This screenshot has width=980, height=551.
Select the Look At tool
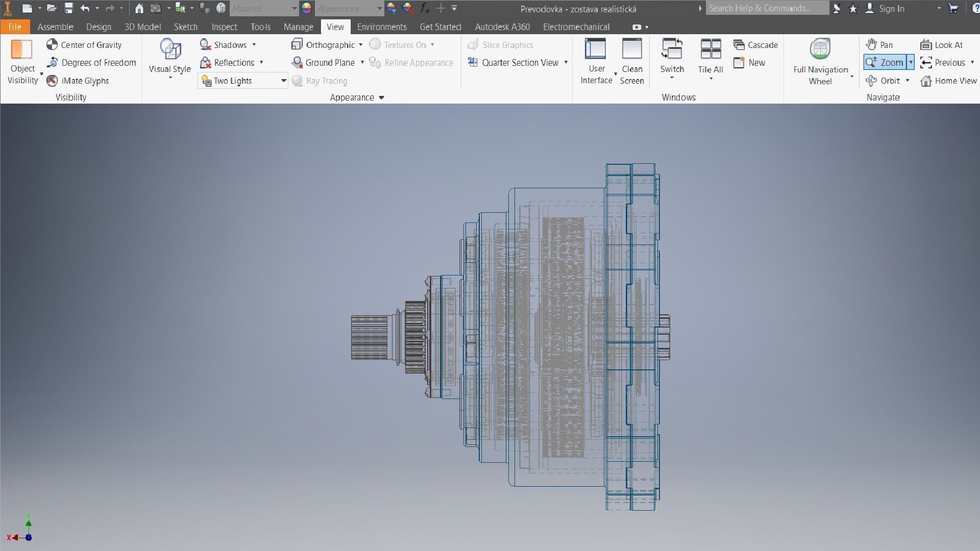[942, 45]
